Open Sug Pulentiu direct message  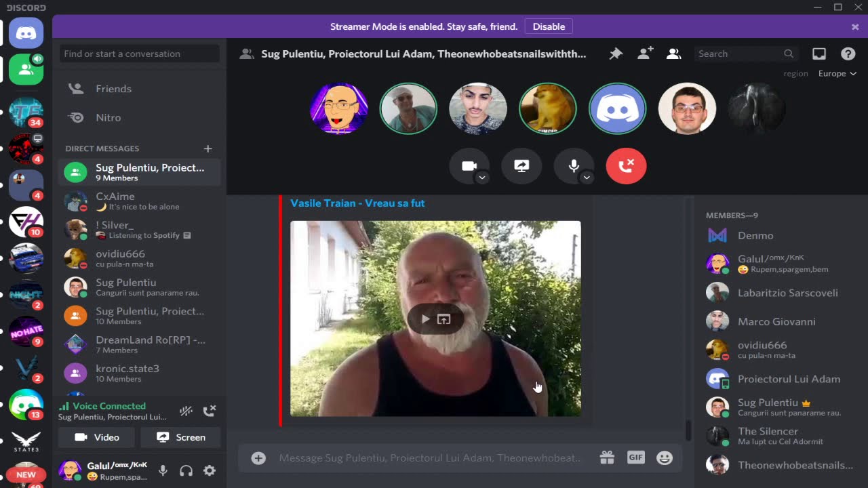[x=140, y=287]
